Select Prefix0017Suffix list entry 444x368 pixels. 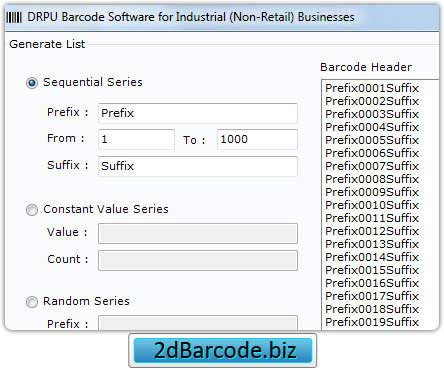(372, 296)
